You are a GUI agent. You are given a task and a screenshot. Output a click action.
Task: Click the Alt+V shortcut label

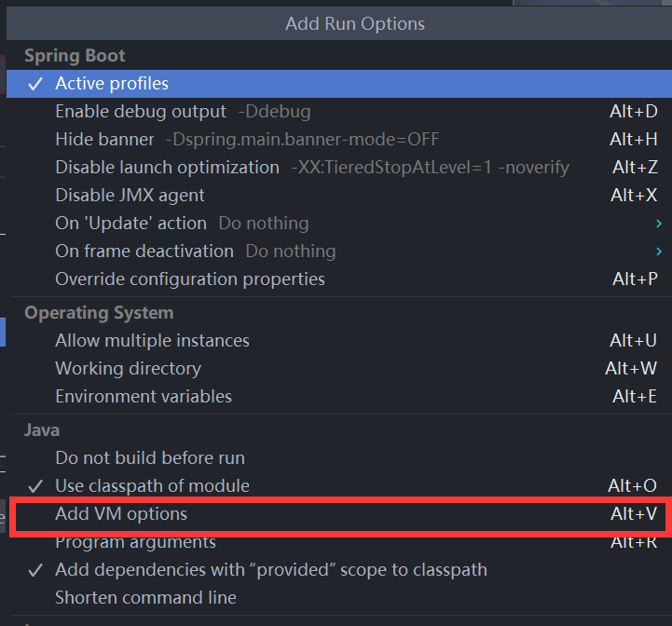(x=634, y=513)
